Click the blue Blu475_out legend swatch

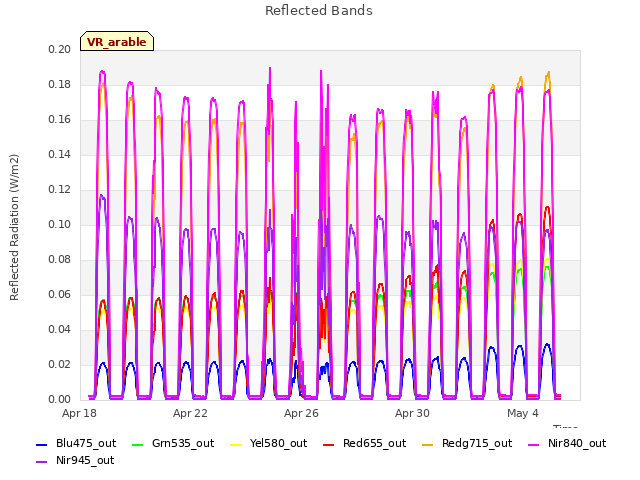click(x=42, y=444)
